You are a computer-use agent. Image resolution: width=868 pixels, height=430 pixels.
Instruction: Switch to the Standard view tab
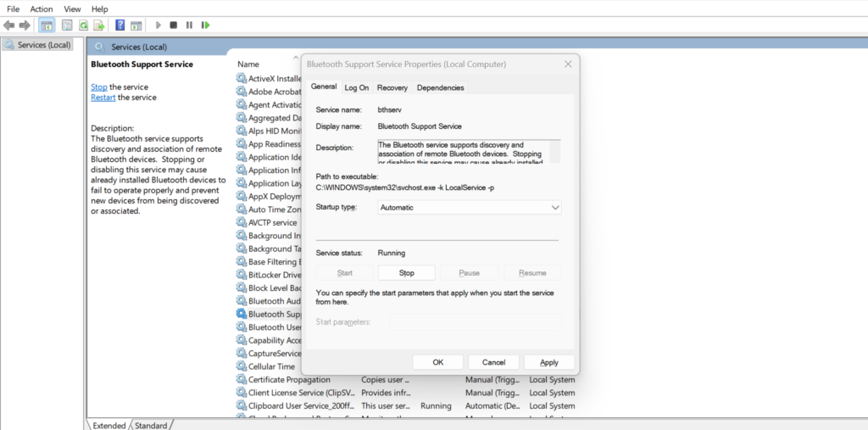tap(151, 426)
